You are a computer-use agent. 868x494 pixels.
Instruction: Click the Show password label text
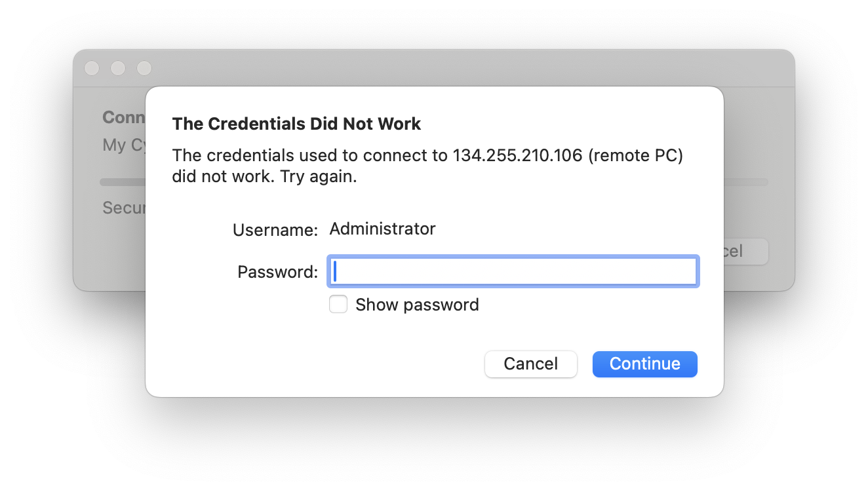tap(417, 304)
